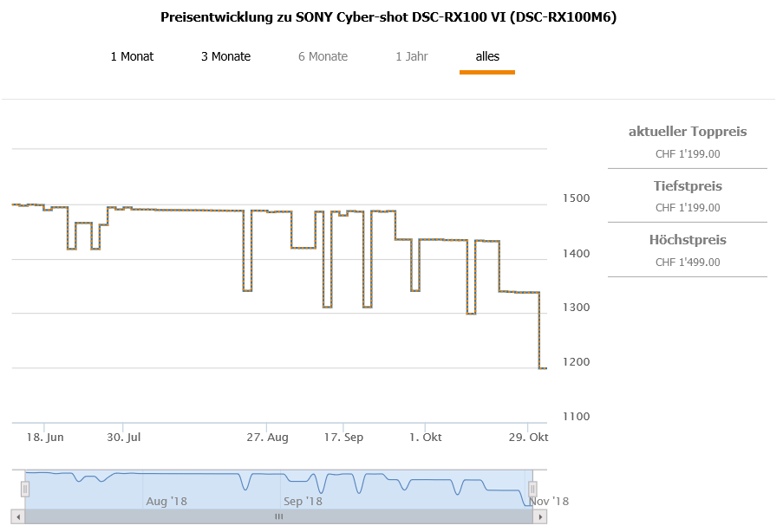783x532 pixels.
Task: Click the 27. Aug x-axis label
Action: pos(267,438)
